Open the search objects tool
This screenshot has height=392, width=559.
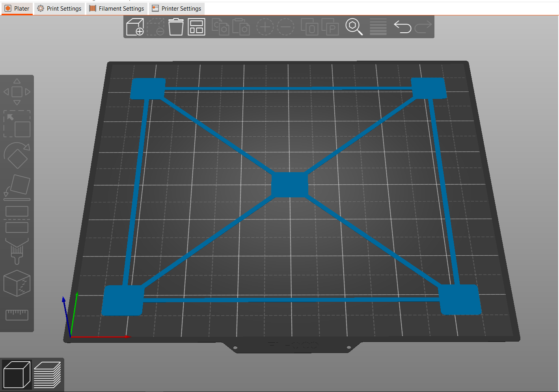354,27
